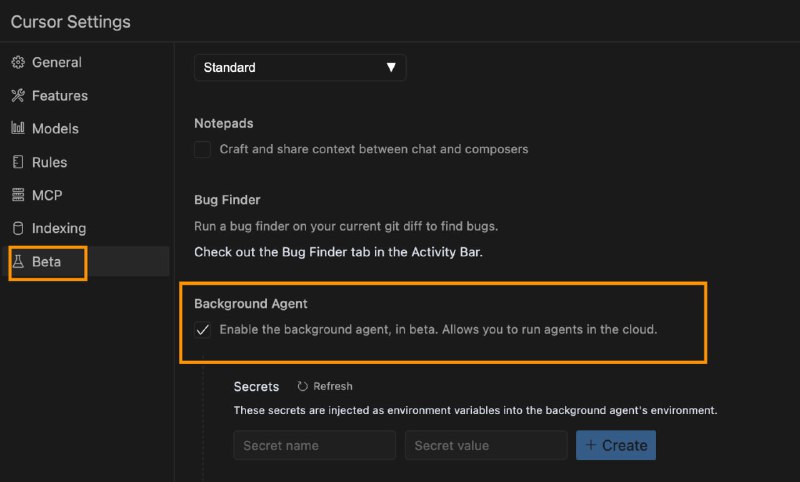This screenshot has height=482, width=800.
Task: Click the Indexing database icon
Action: pyautogui.click(x=18, y=228)
